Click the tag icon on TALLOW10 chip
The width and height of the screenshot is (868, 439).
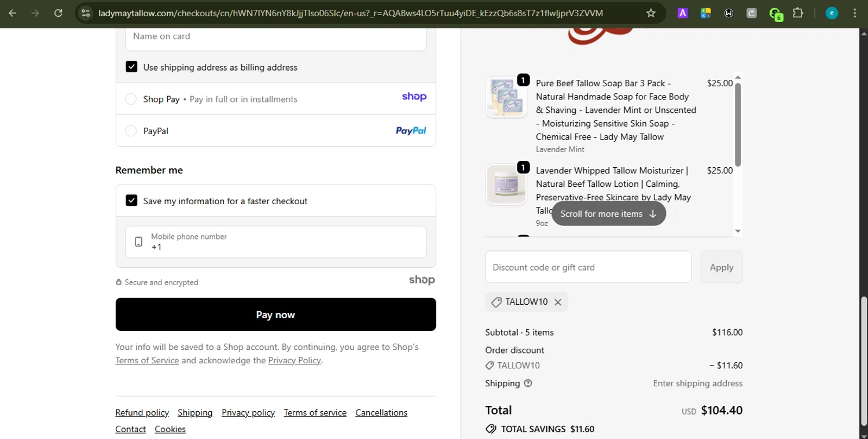pyautogui.click(x=496, y=302)
